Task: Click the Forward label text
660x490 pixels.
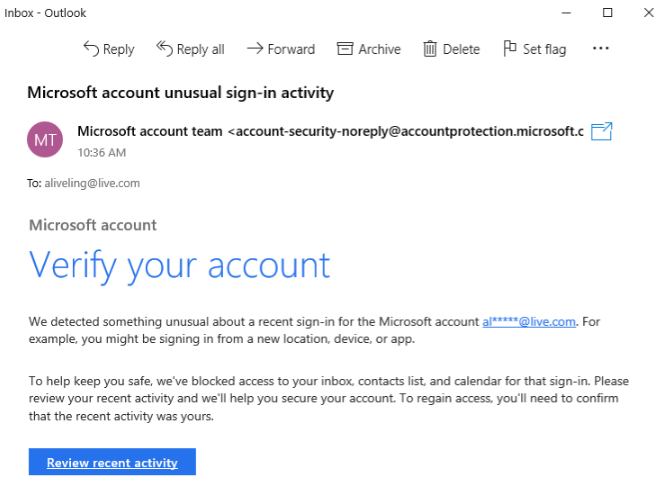Action: click(x=291, y=49)
